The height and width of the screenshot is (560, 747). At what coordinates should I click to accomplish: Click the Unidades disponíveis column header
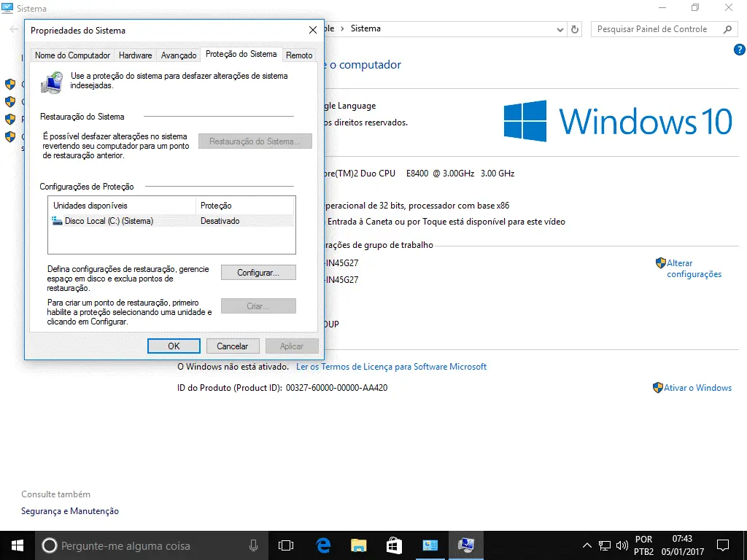(122, 206)
